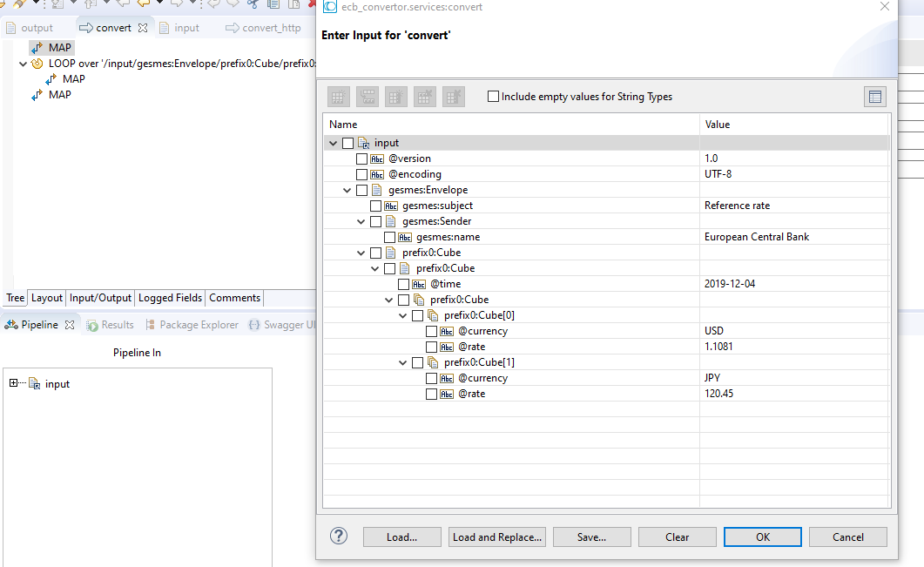Click the prefix0:Cube[0] document list icon

coord(433,315)
